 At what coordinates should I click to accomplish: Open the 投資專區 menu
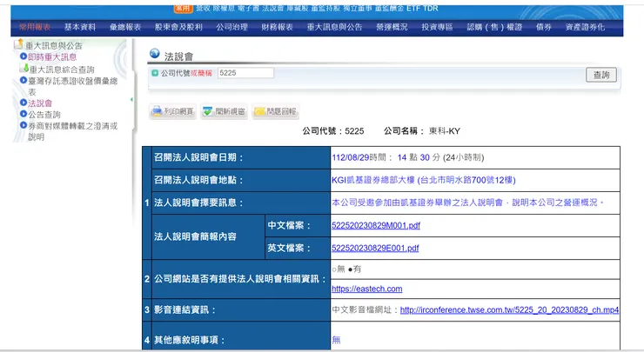point(437,27)
